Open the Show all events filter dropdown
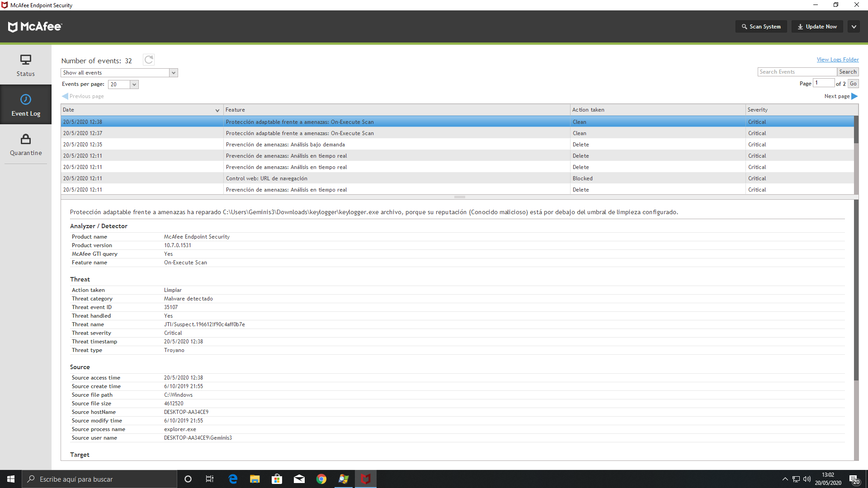The height and width of the screenshot is (488, 868). [119, 73]
